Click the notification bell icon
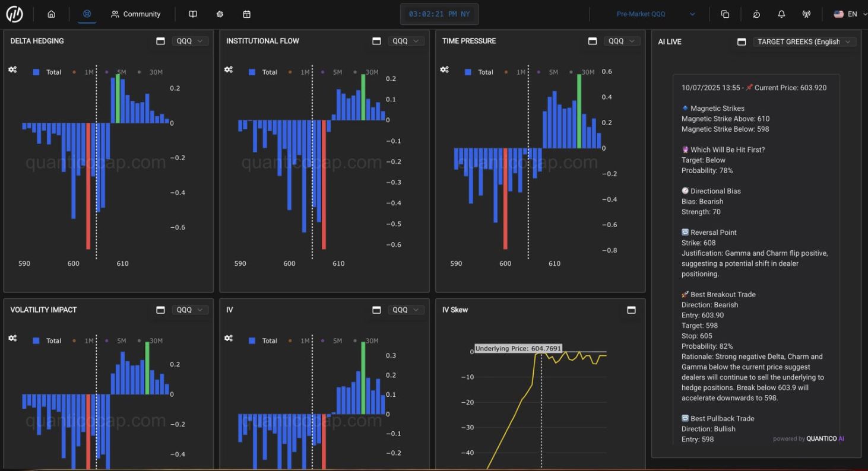868x471 pixels. (x=781, y=14)
